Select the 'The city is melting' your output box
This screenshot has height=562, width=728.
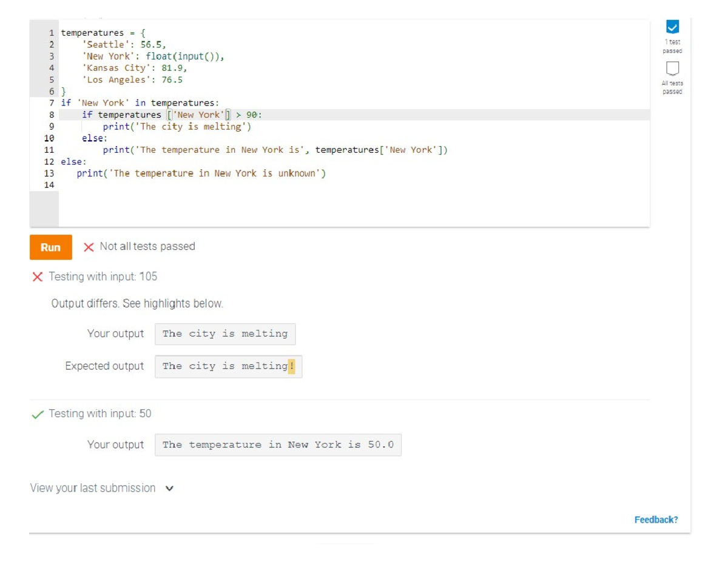click(225, 334)
